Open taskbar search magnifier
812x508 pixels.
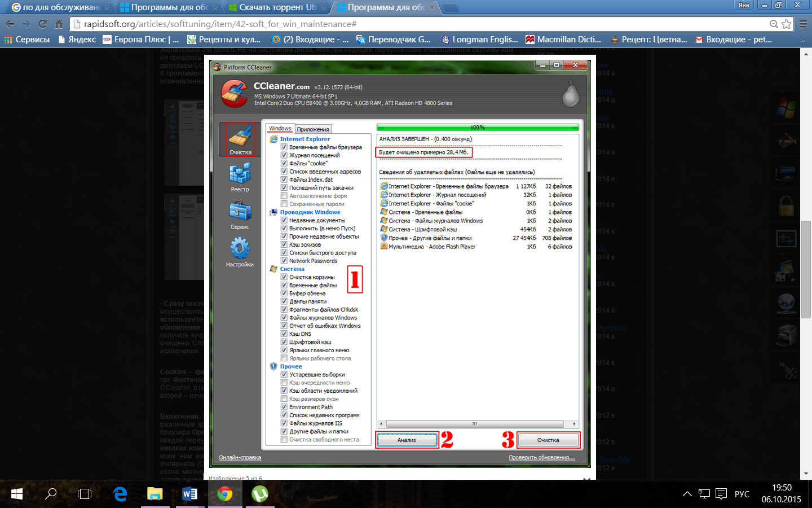(x=51, y=494)
